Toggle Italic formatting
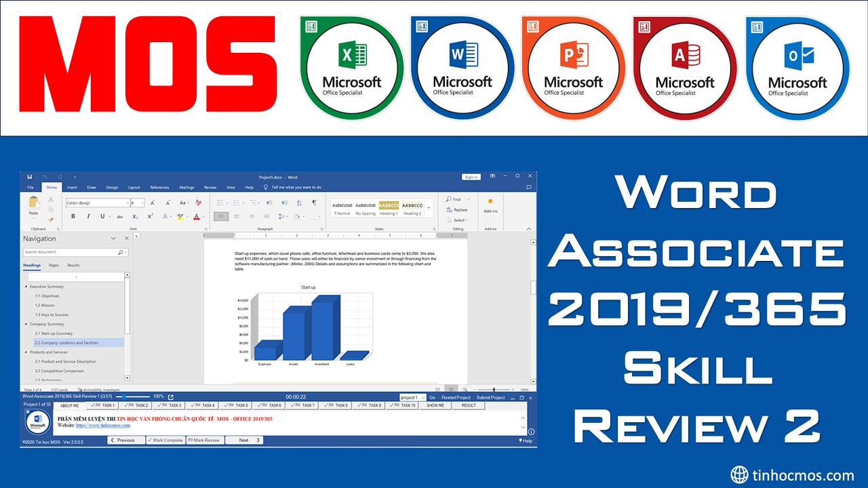Image resolution: width=868 pixels, height=488 pixels. (88, 216)
